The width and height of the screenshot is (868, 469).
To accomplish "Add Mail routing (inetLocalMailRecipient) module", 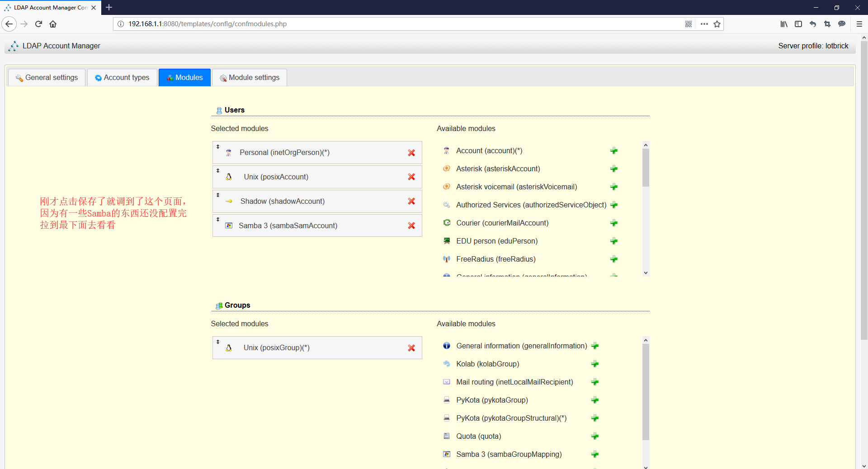I will 595,382.
